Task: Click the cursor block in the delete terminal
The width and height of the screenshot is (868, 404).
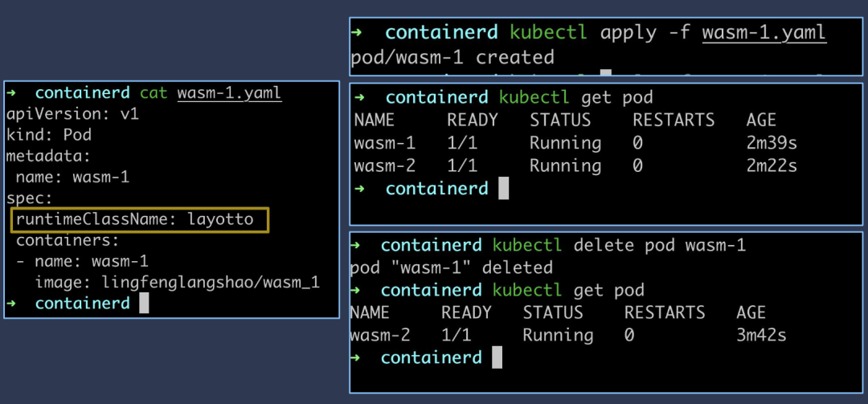Action: tap(497, 357)
